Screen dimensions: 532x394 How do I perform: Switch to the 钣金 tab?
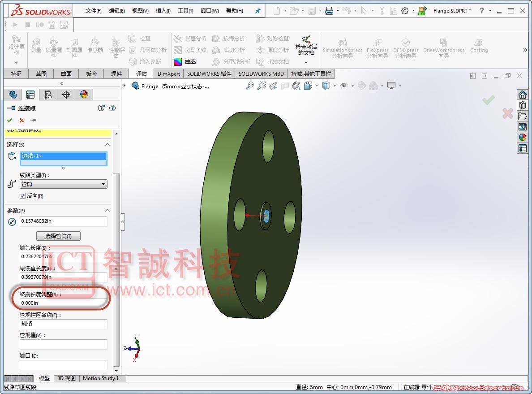pyautogui.click(x=91, y=74)
